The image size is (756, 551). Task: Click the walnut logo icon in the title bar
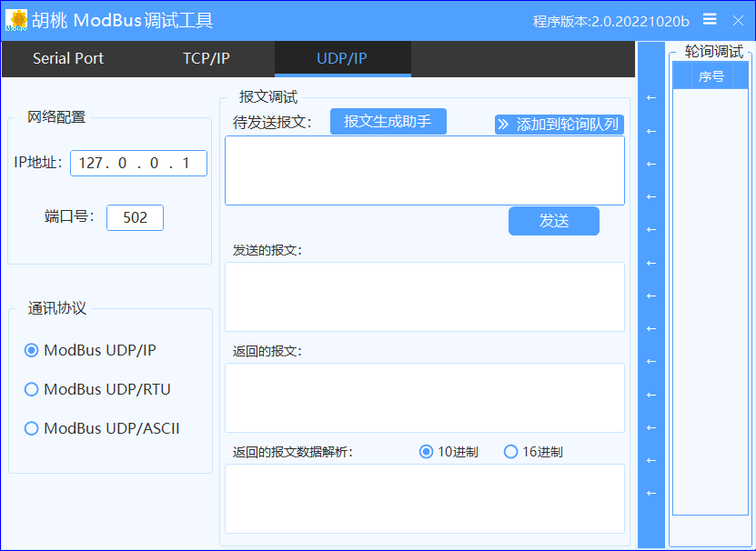point(15,19)
